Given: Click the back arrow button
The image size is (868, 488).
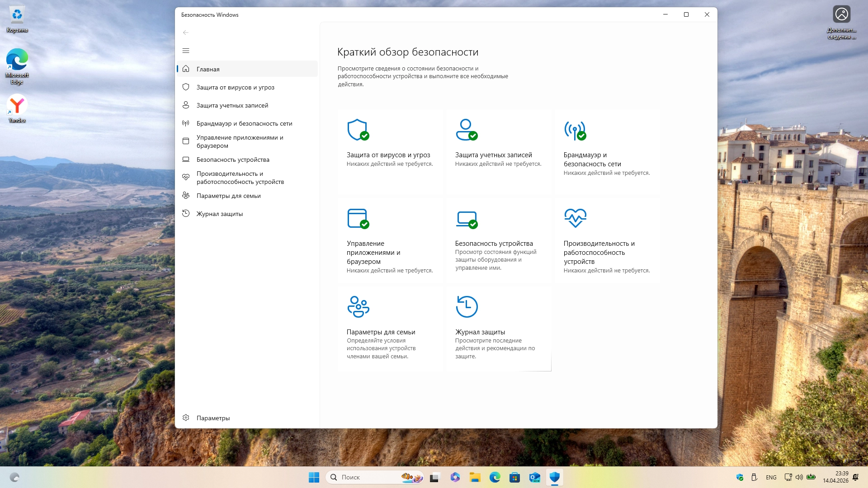Looking at the screenshot, I should (x=186, y=33).
